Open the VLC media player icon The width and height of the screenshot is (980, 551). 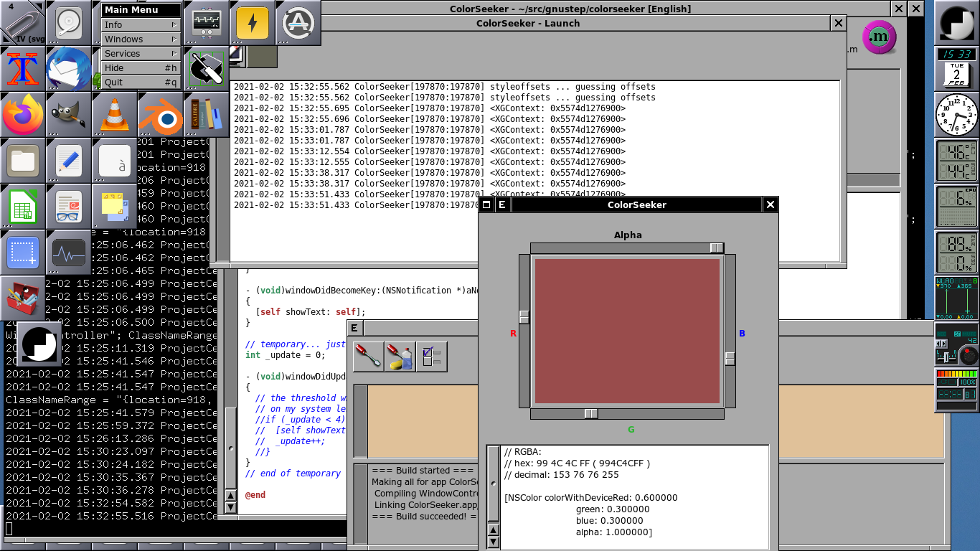115,115
